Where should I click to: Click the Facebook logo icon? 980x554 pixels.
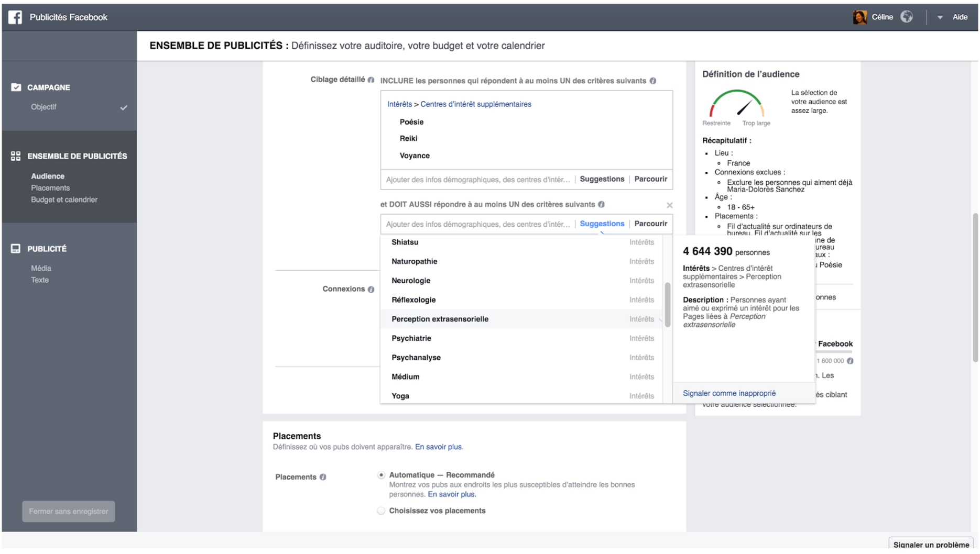[x=15, y=17]
